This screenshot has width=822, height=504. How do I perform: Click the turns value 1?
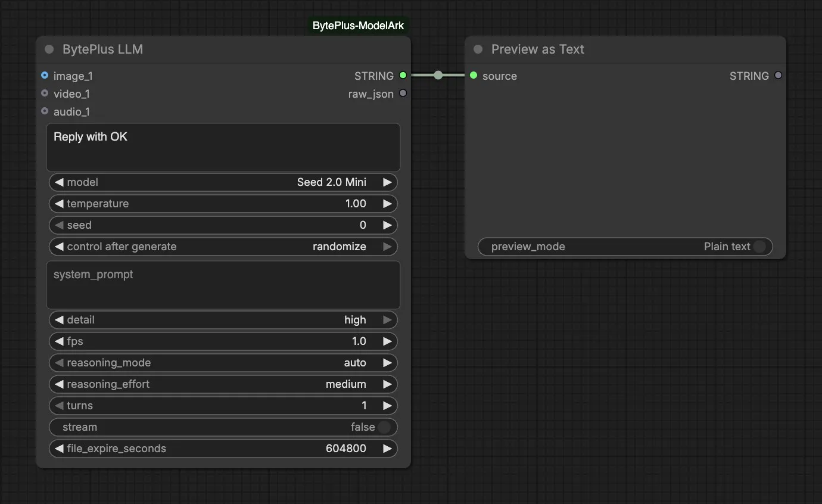364,406
